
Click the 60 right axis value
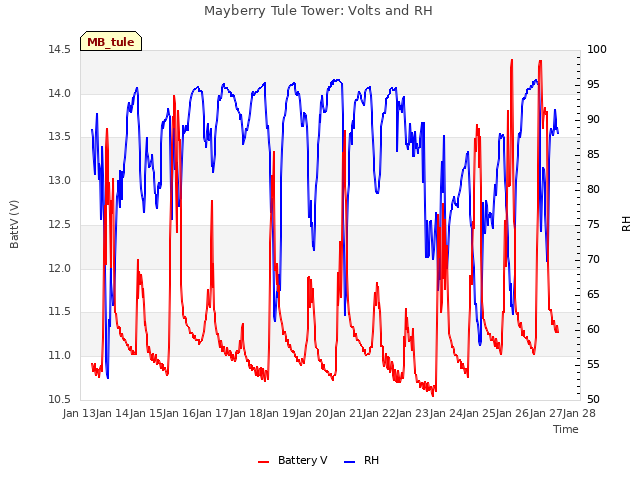point(593,329)
